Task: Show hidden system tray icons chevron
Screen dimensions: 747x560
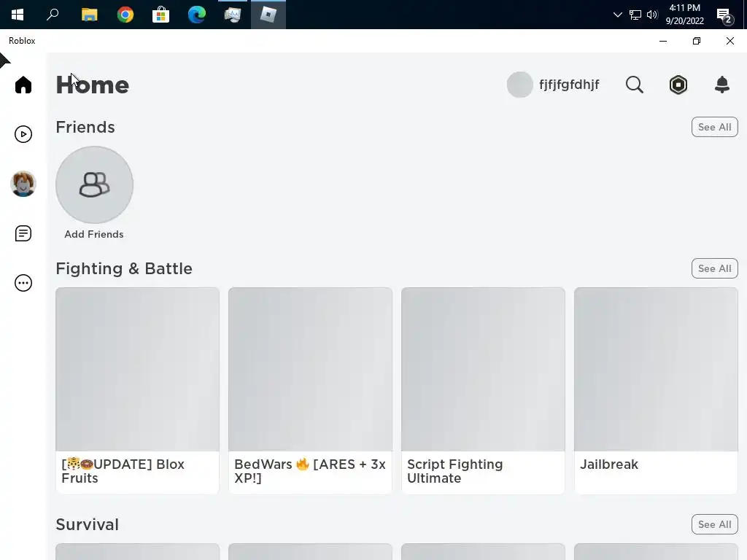Action: click(x=617, y=15)
